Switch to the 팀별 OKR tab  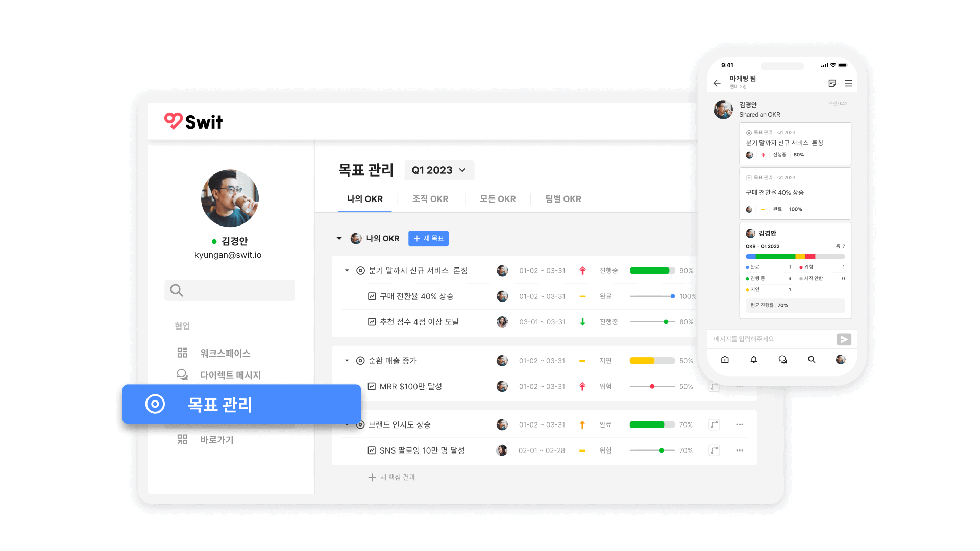(x=563, y=199)
